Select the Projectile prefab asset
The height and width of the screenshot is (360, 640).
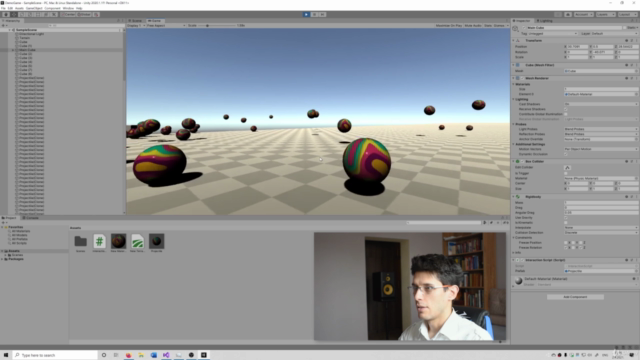[156, 241]
